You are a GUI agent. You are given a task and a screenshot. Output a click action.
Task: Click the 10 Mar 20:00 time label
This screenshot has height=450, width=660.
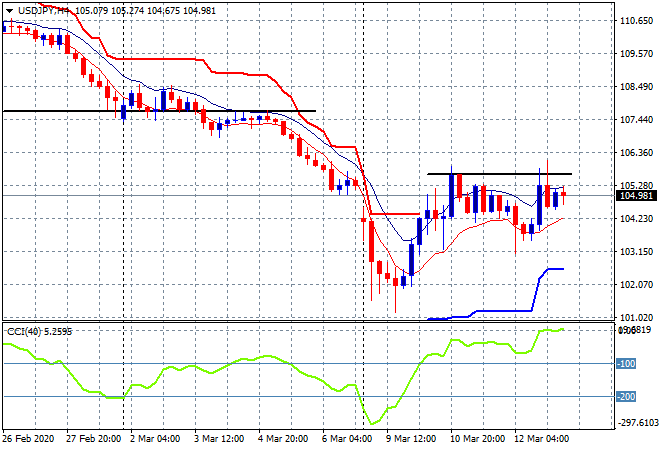click(x=477, y=439)
